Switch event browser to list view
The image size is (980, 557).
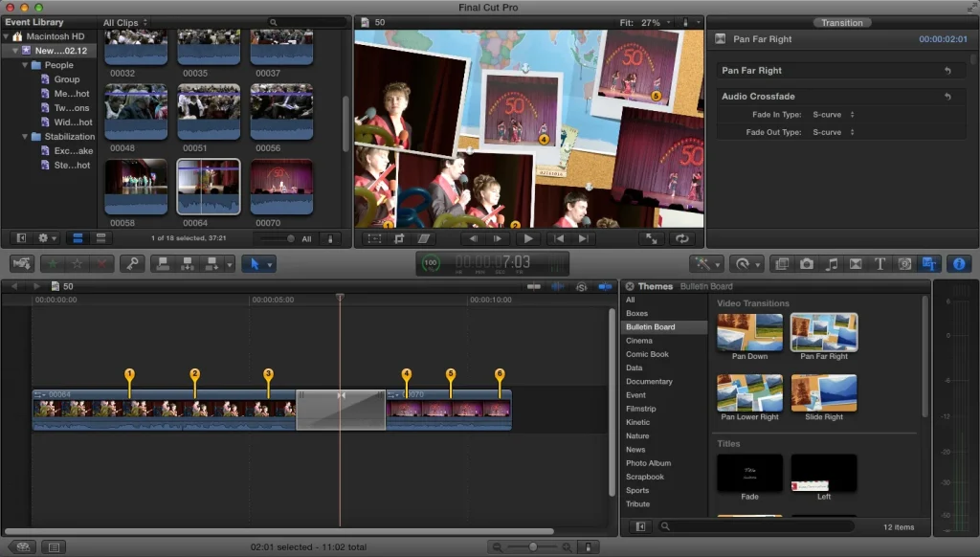[x=100, y=238]
